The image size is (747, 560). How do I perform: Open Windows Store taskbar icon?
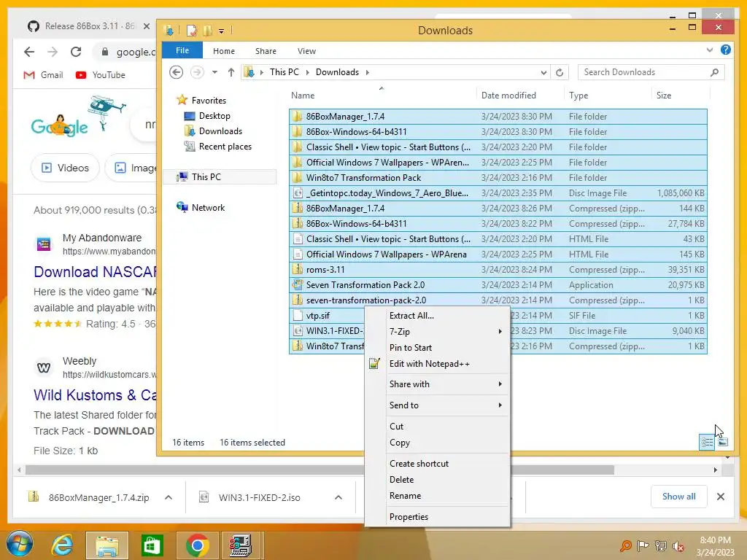point(152,545)
